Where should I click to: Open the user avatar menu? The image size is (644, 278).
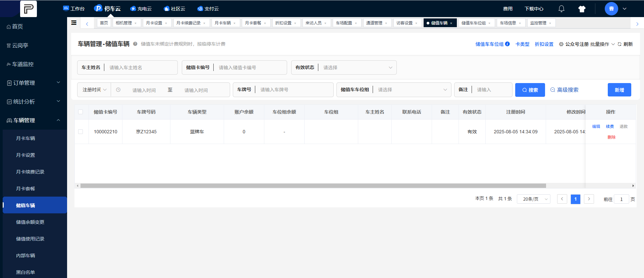pos(611,9)
